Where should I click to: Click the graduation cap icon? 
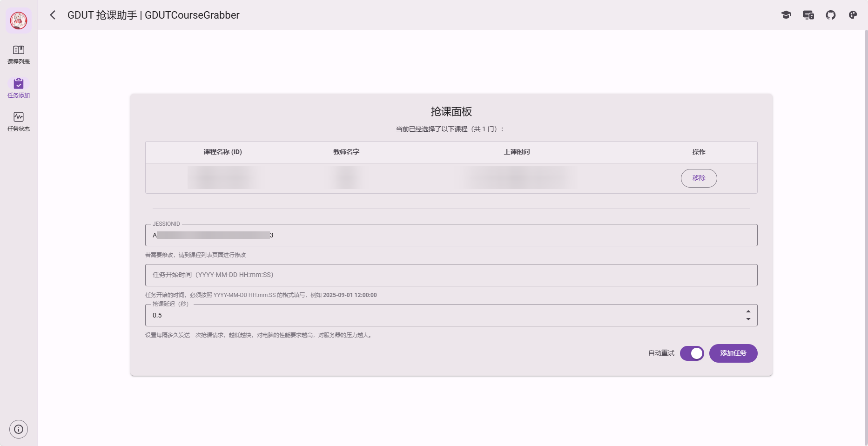[786, 15]
